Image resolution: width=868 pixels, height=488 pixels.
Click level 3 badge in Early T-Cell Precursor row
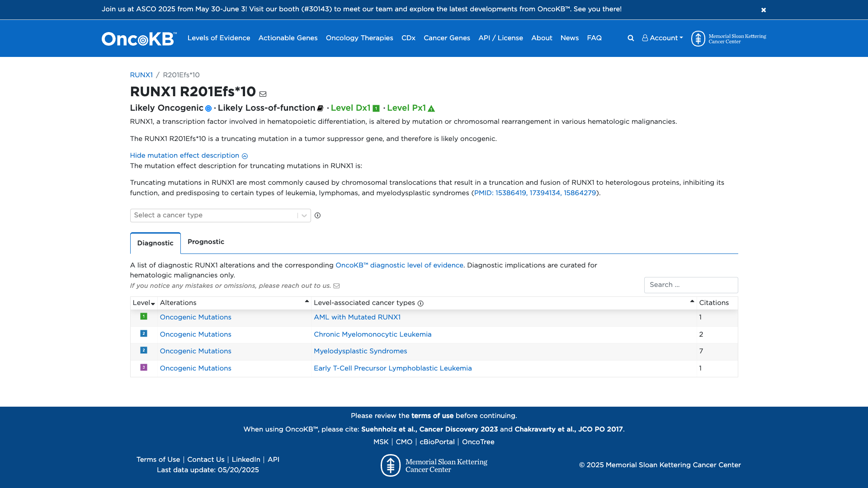[144, 368]
